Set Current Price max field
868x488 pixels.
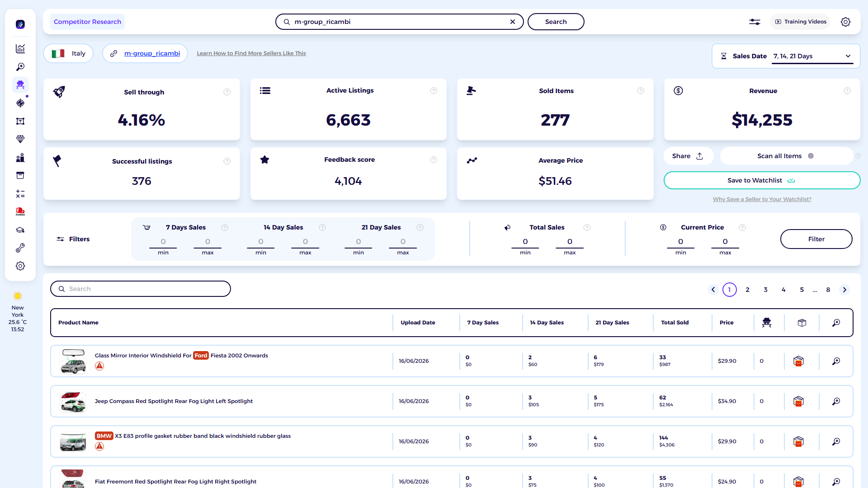[x=725, y=242]
